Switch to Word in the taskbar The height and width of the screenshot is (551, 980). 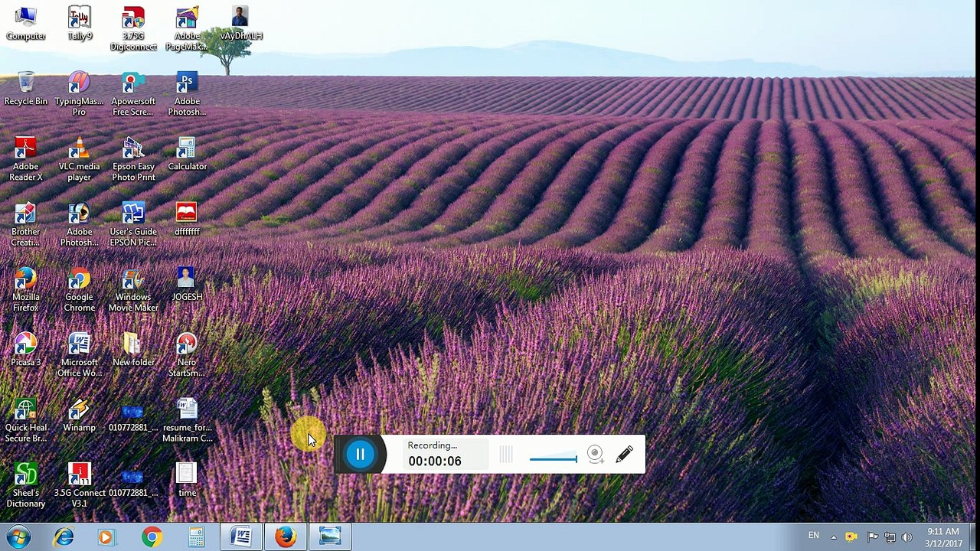[241, 537]
